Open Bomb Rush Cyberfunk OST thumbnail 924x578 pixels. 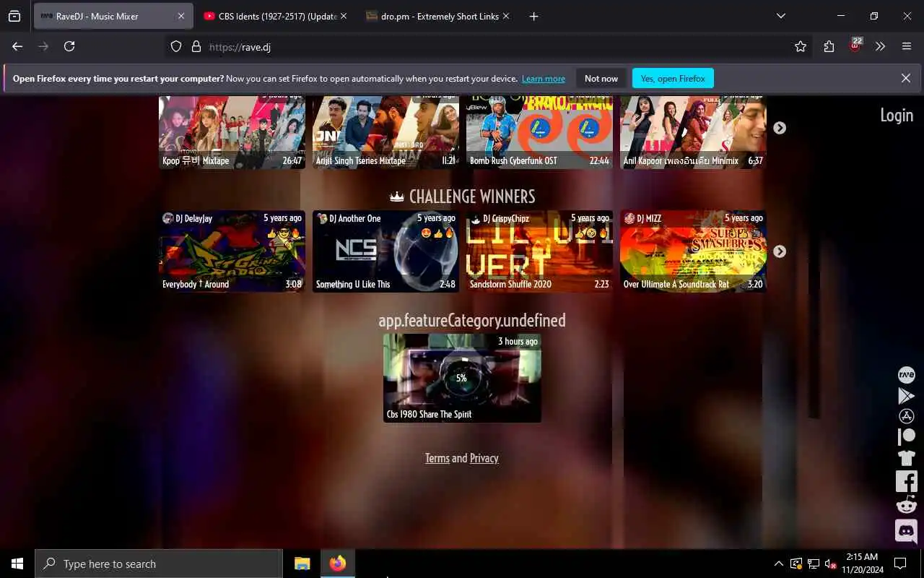click(539, 132)
